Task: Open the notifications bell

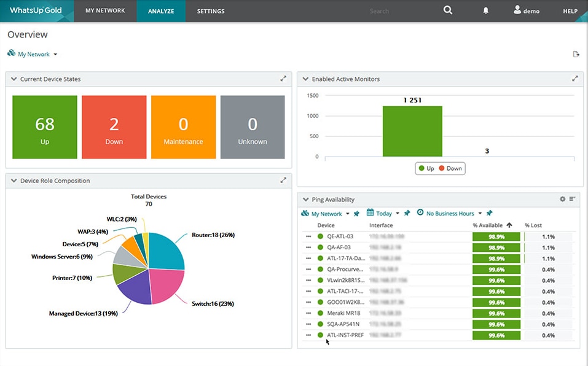Action: [485, 10]
